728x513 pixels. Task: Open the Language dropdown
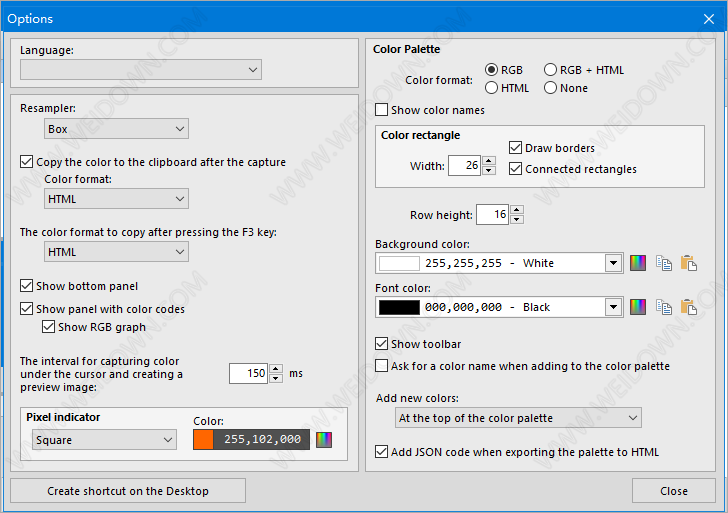141,70
